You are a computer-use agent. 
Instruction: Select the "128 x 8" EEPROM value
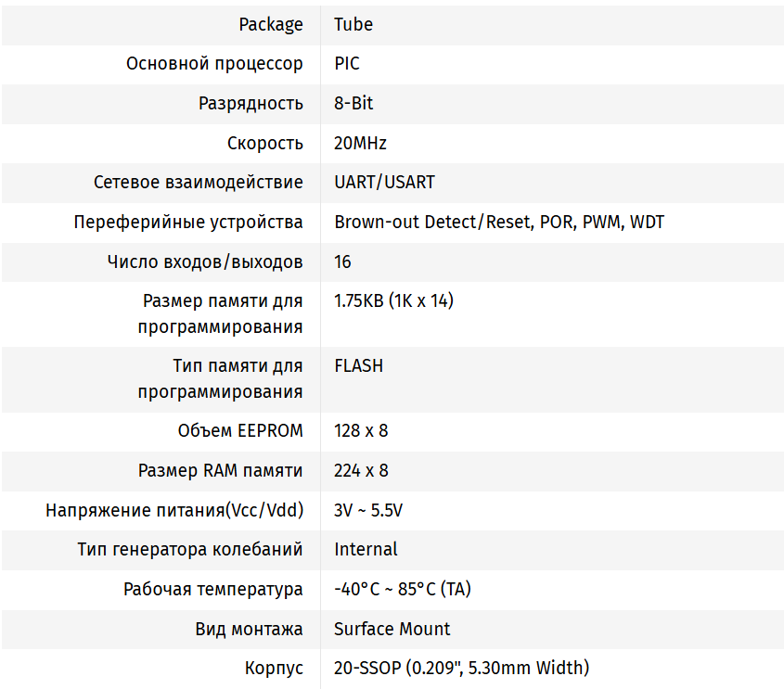[361, 431]
